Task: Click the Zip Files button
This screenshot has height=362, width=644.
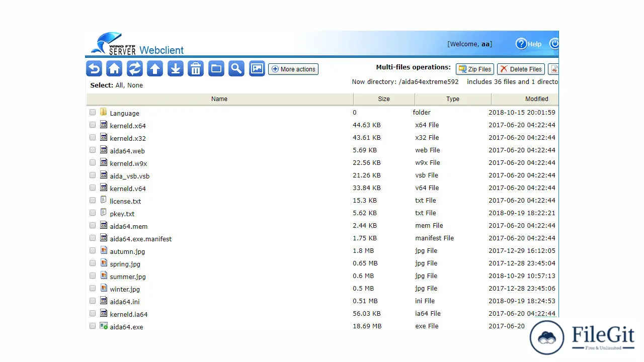Action: (x=475, y=69)
